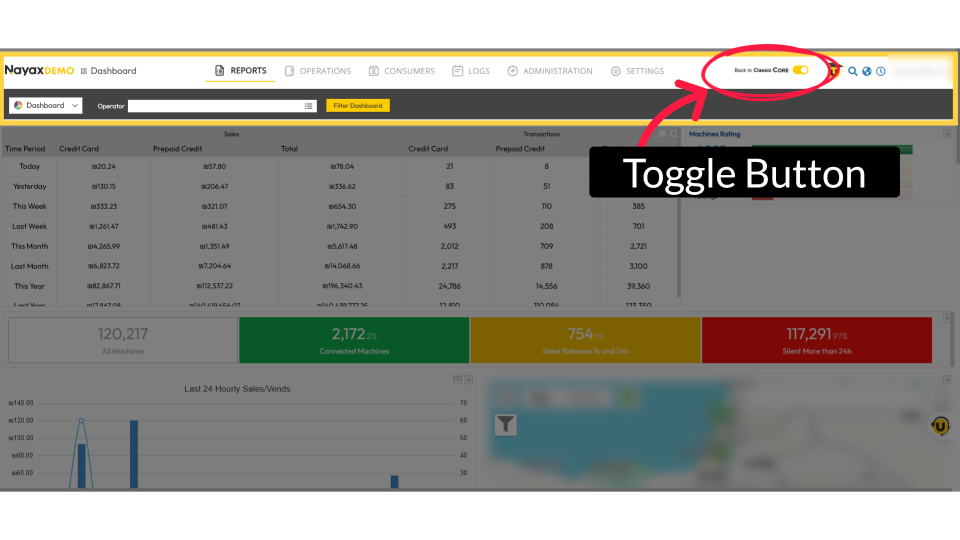This screenshot has width=960, height=540.
Task: Open the Operations menu
Action: pos(317,71)
